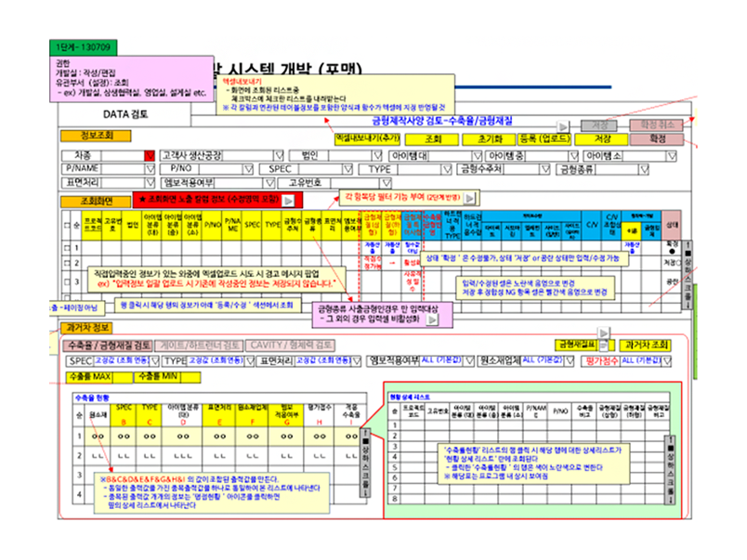Select the DATA 검토 tab

(x=124, y=114)
